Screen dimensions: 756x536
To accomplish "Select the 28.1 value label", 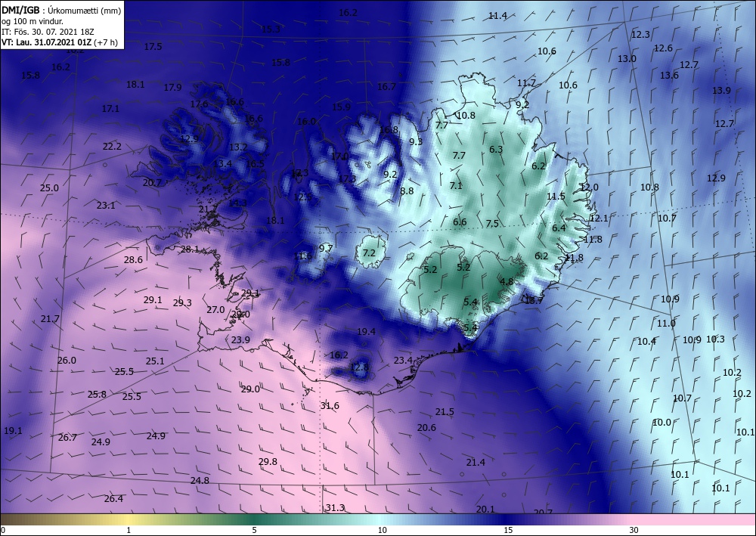I will click(x=190, y=249).
